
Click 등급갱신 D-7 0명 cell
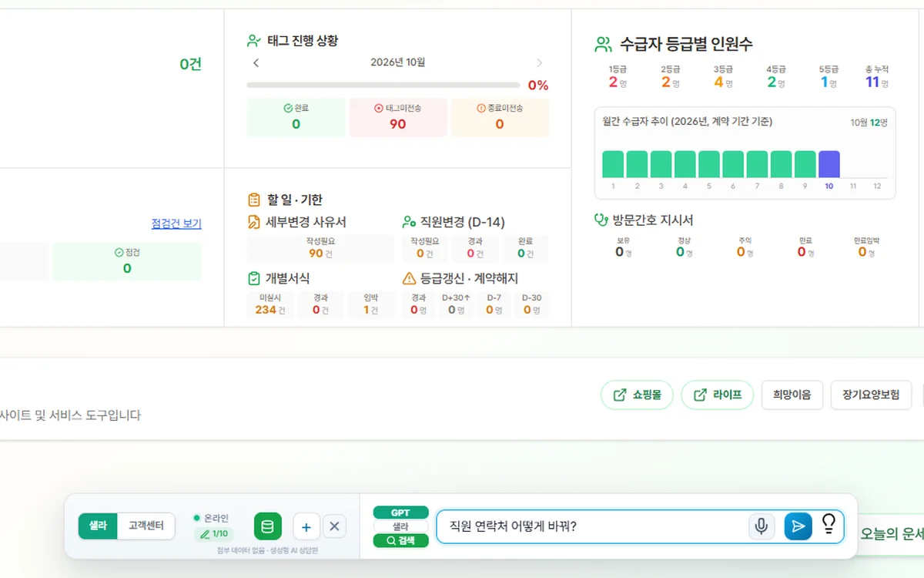coord(494,304)
